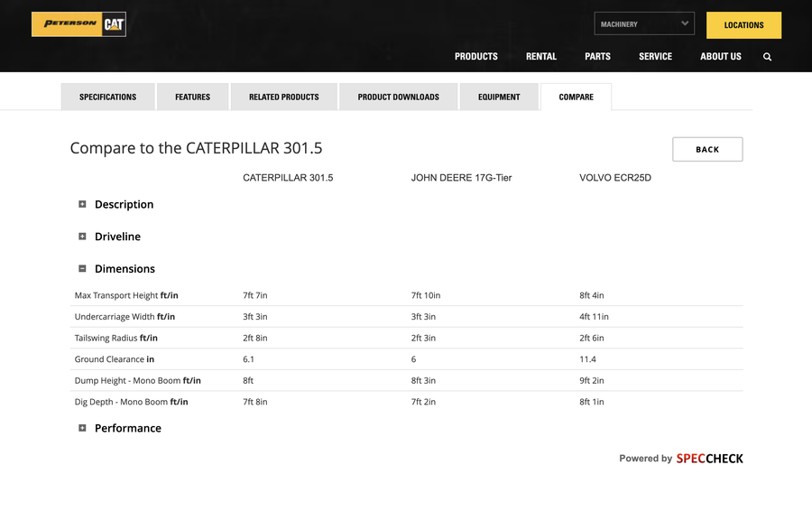Click the Description section heading
The width and height of the screenshot is (812, 521).
coord(124,204)
